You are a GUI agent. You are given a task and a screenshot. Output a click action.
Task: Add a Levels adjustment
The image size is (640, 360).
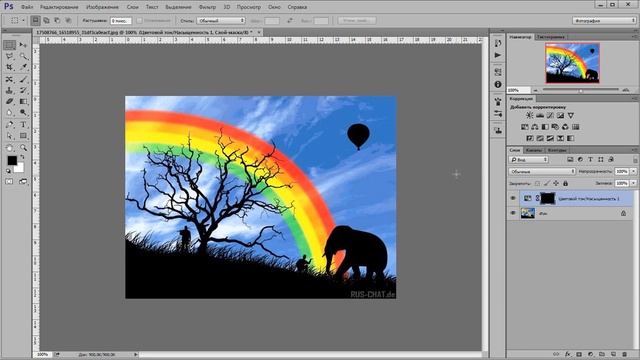point(540,116)
